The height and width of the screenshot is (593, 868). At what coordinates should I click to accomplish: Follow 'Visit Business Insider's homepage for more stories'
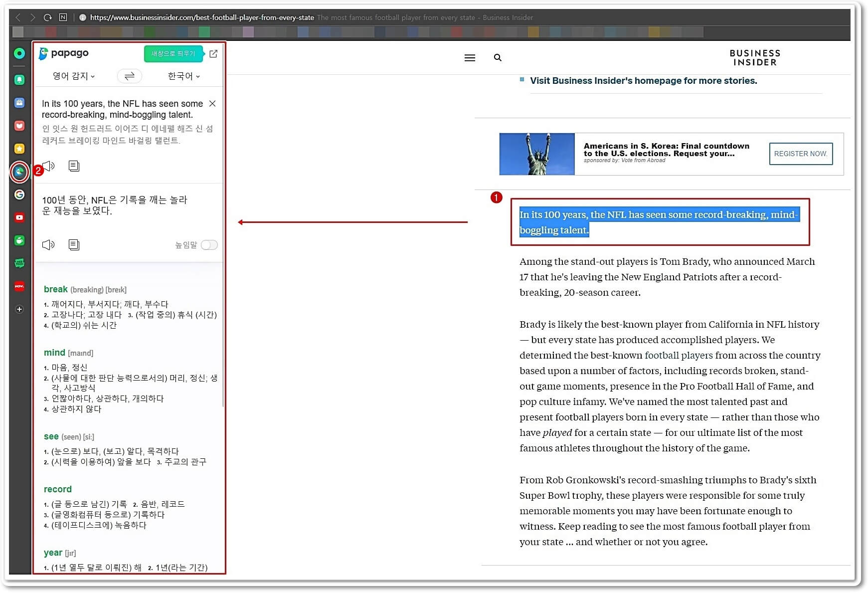643,81
